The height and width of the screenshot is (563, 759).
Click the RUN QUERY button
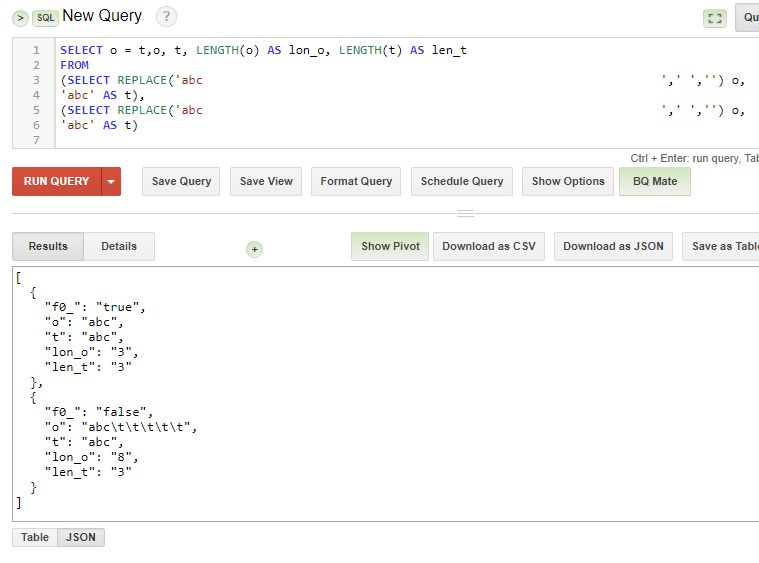[57, 182]
